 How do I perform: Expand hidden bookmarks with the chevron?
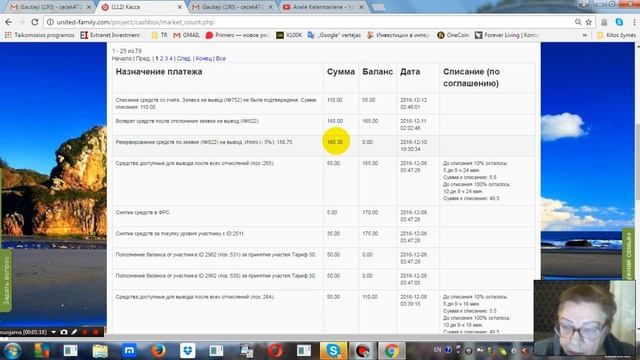584,36
